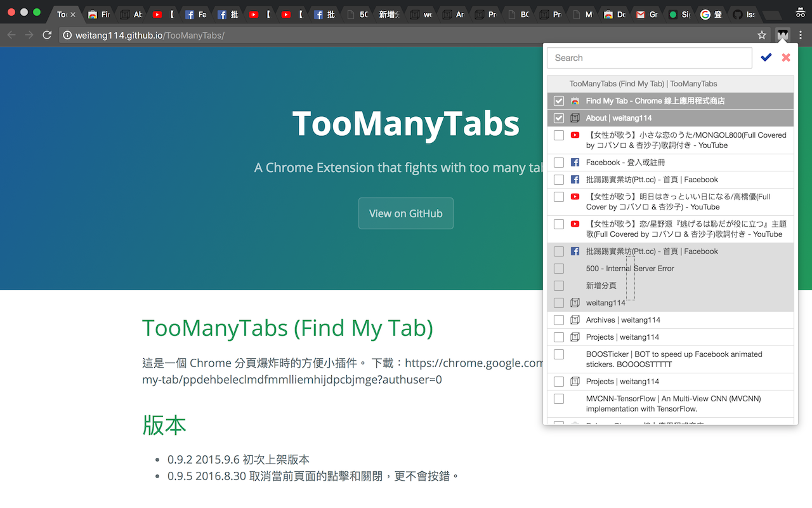The width and height of the screenshot is (812, 508).
Task: Close selected tabs with the red X
Action: click(786, 58)
